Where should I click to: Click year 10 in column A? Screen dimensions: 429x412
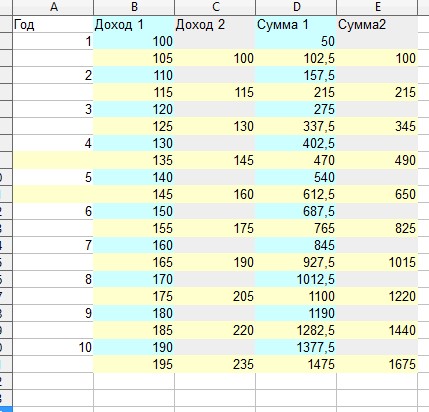tap(53, 347)
